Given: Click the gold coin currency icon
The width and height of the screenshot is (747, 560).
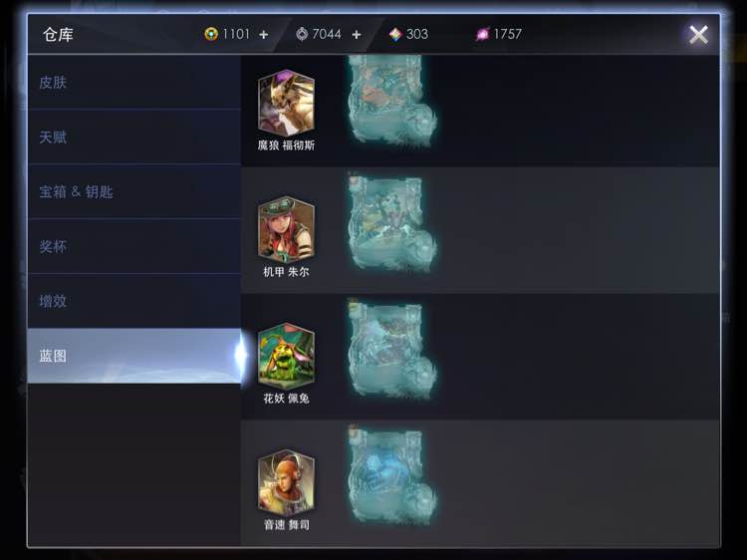Looking at the screenshot, I should 211,34.
